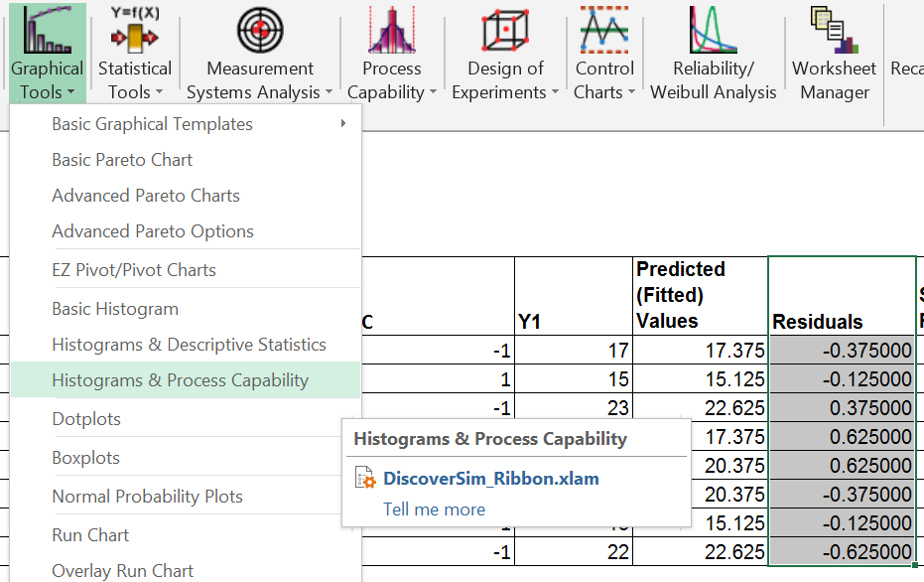The width and height of the screenshot is (924, 582).
Task: Click the DiscoverSim_Ribbon.xlam add-in icon
Action: pos(363,478)
